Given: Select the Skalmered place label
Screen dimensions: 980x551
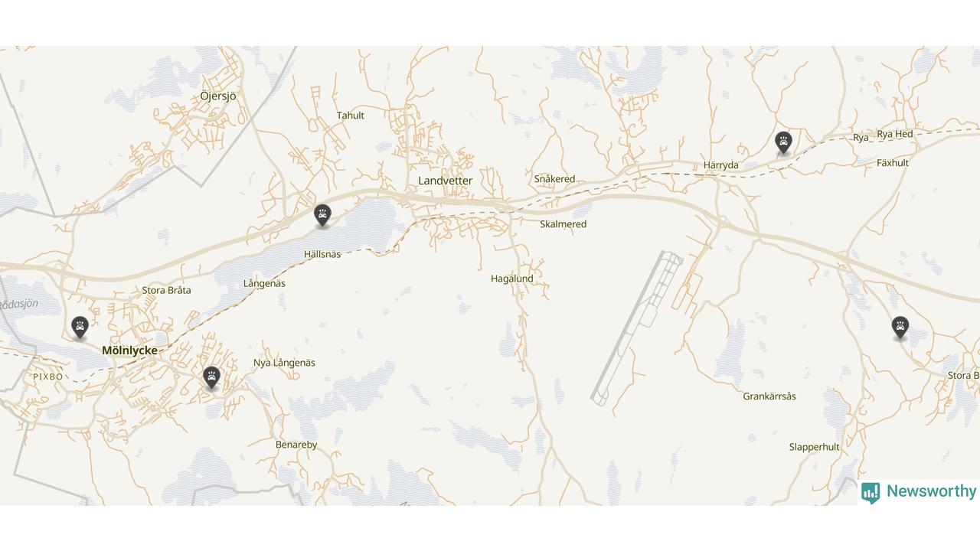Looking at the screenshot, I should [563, 224].
